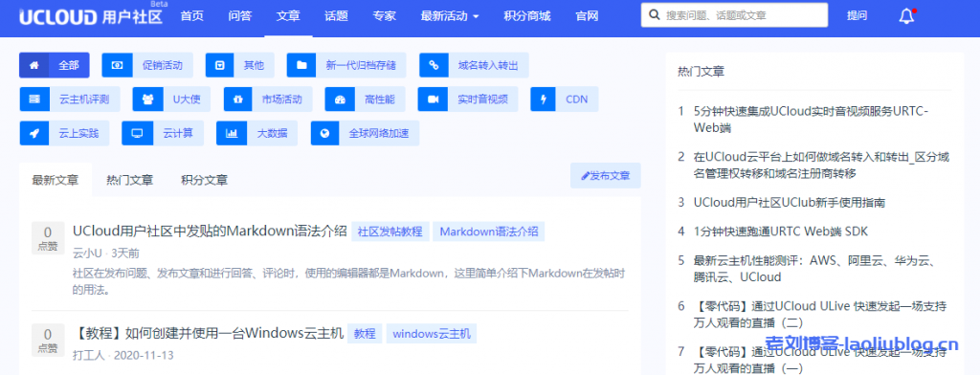Viewport: 980px width, 375px height.
Task: Filter by the 云计算 label
Action: (x=178, y=133)
